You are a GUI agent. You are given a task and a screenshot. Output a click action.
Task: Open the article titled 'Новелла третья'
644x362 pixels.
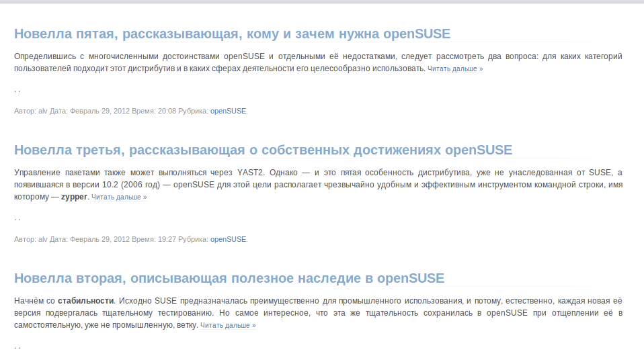pos(263,150)
